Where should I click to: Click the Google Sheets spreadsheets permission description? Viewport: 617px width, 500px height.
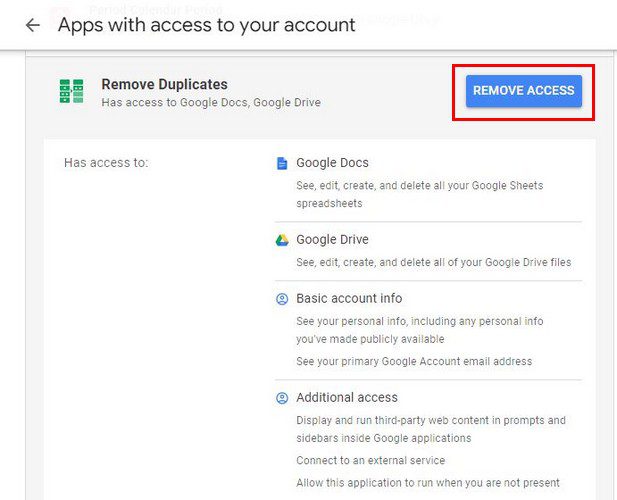[419, 194]
